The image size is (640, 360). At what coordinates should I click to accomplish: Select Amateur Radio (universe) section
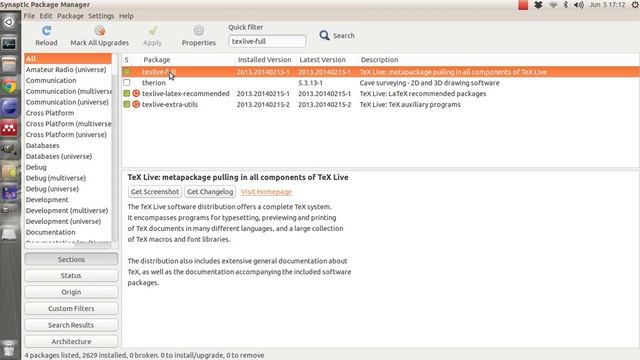(68, 69)
